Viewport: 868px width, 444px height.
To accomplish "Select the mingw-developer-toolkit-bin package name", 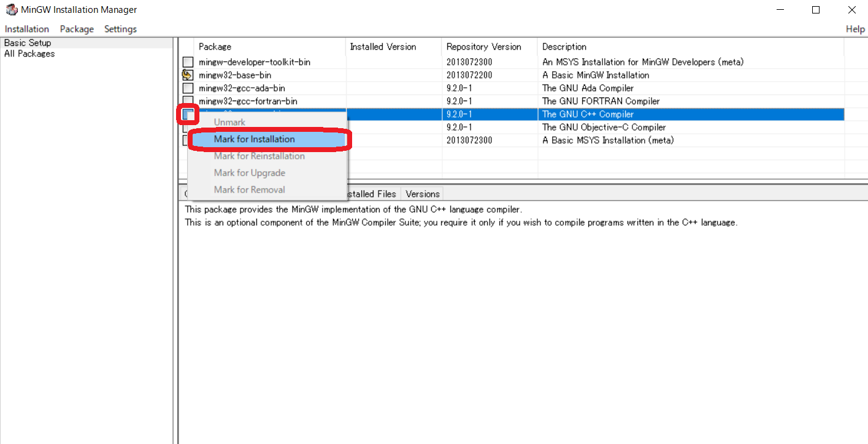I will 254,62.
